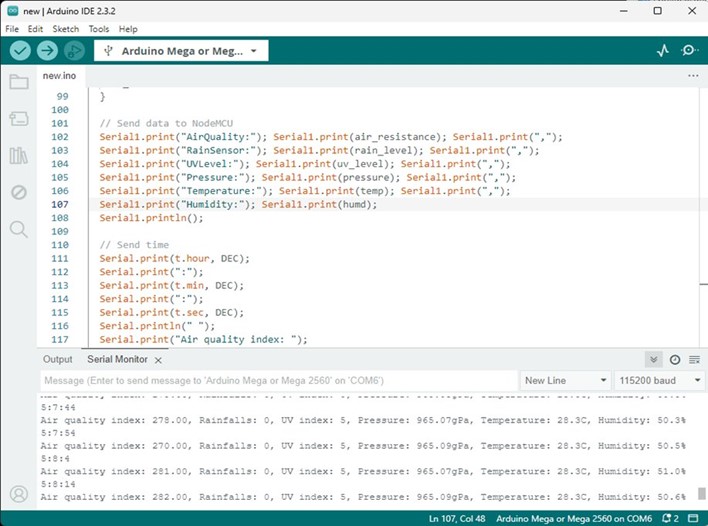The width and height of the screenshot is (708, 526).
Task: Open the Debug sidebar icon
Action: pyautogui.click(x=19, y=192)
